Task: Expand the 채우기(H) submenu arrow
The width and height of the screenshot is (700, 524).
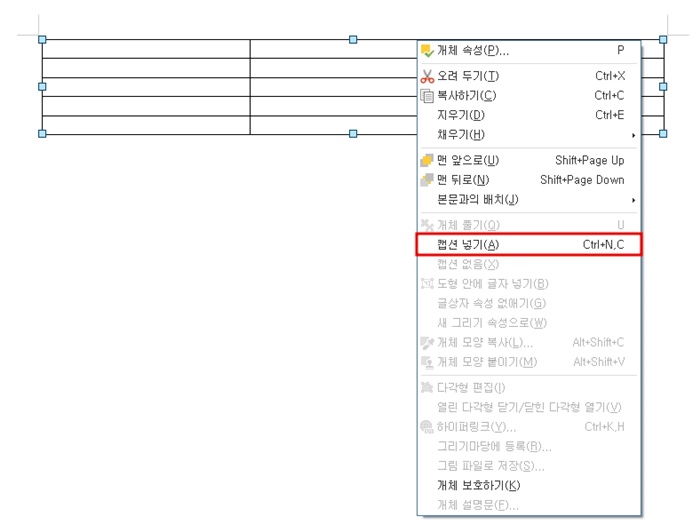Action: point(633,135)
